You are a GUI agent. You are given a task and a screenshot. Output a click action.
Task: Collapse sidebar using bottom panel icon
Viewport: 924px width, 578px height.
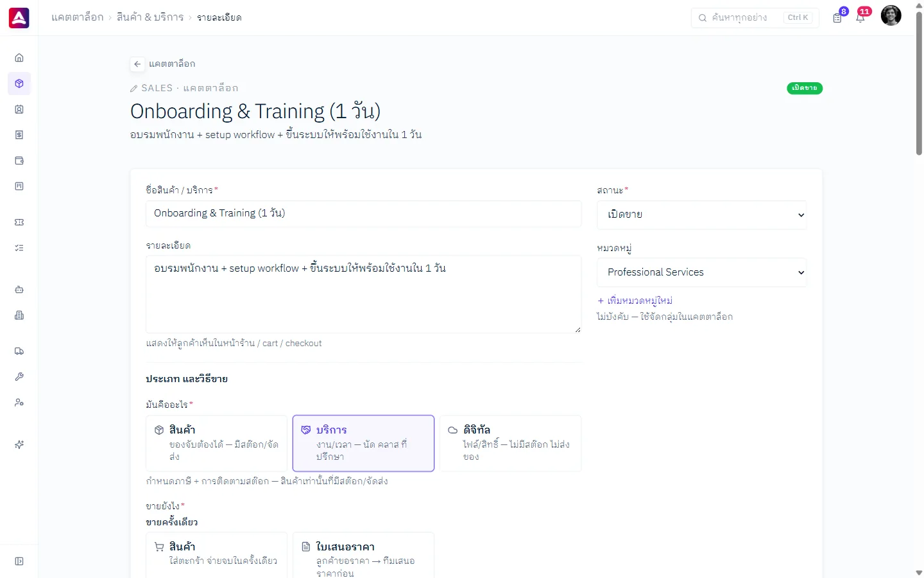coord(19,561)
